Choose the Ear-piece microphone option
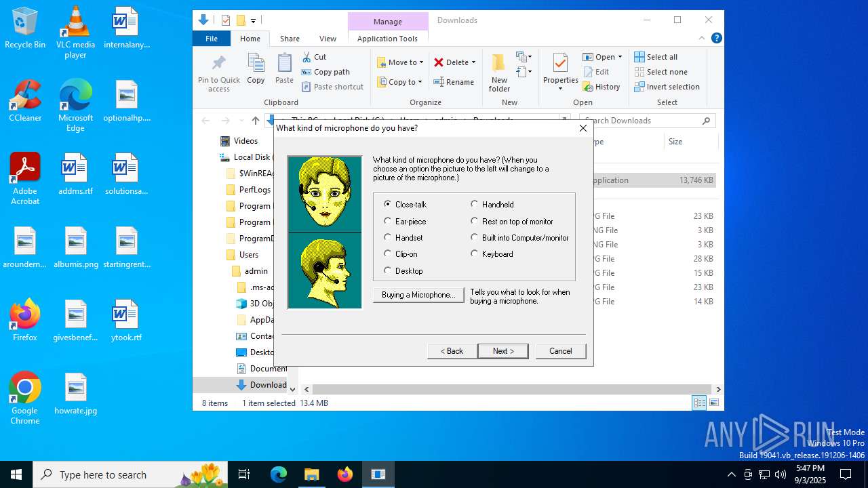 coord(405,221)
